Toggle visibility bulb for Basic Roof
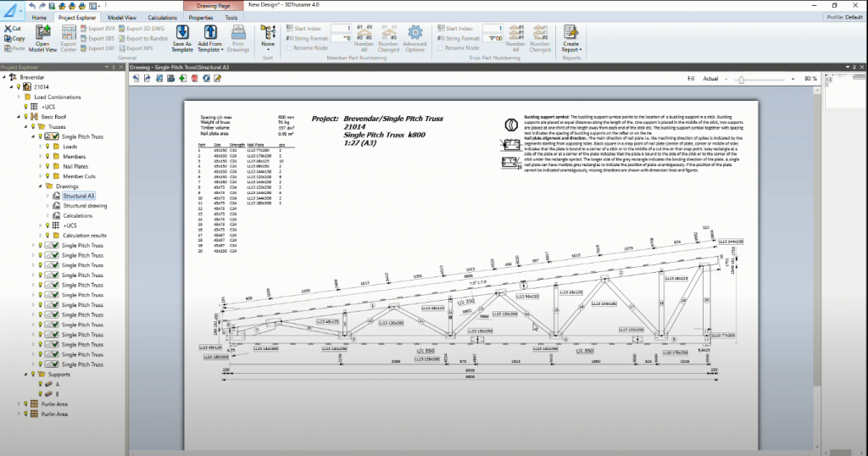Screen dimensions: 868x456 [25, 117]
